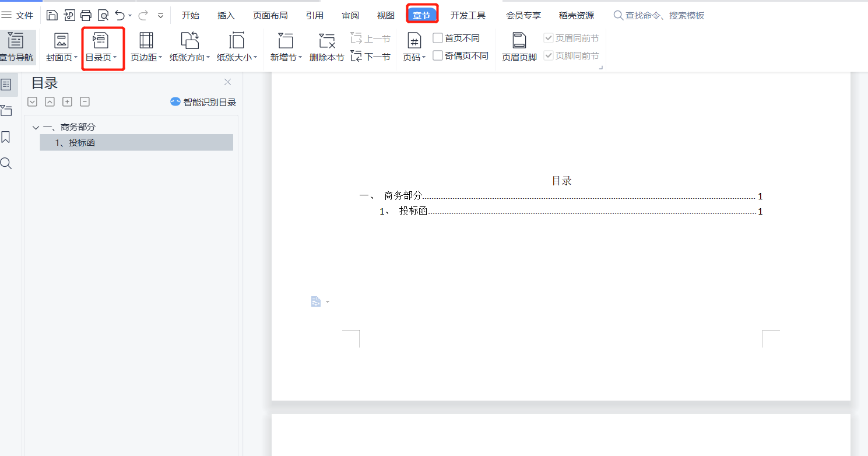This screenshot has width=868, height=456.
Task: Switch to the 页面布局 tab
Action: [x=270, y=16]
